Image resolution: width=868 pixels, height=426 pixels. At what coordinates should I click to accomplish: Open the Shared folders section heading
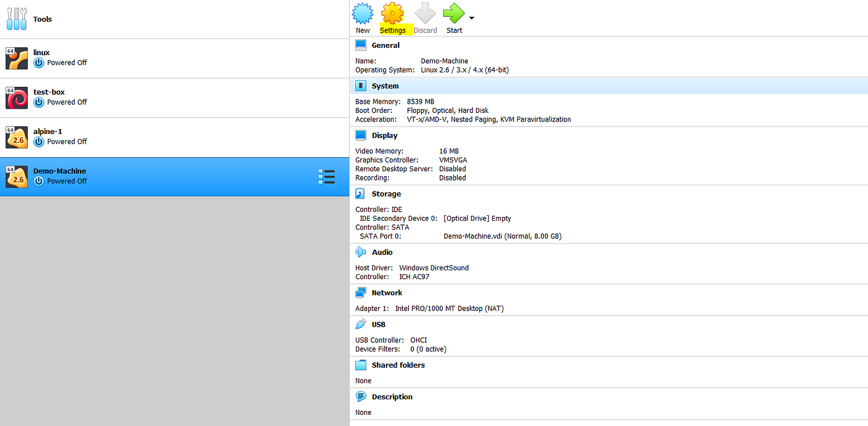(x=398, y=365)
